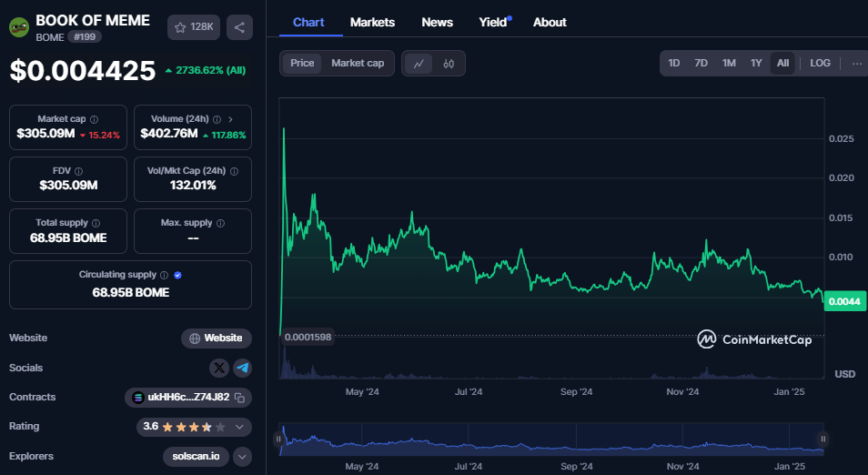Viewport: 868px width, 475px height.
Task: Open the X (Twitter) social link
Action: tap(219, 368)
